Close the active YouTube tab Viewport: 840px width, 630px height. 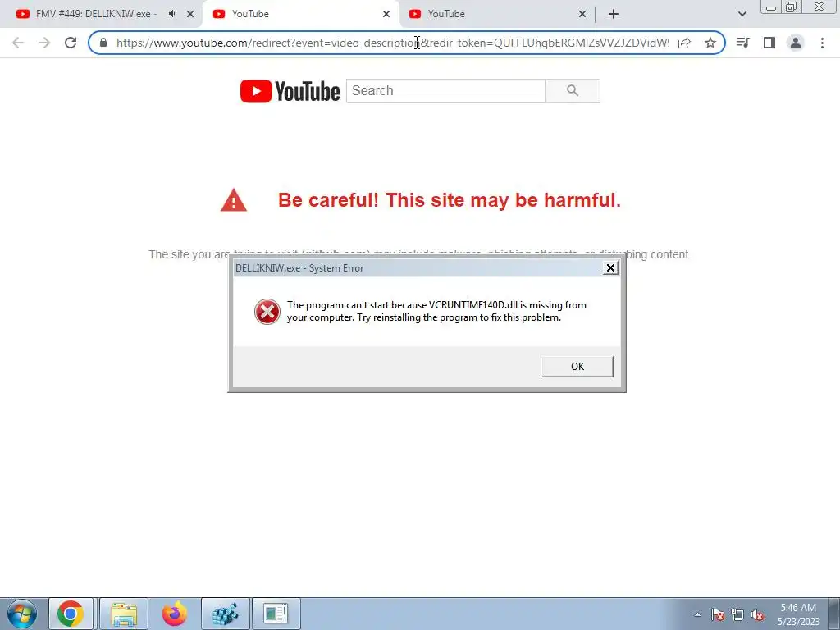click(x=386, y=14)
